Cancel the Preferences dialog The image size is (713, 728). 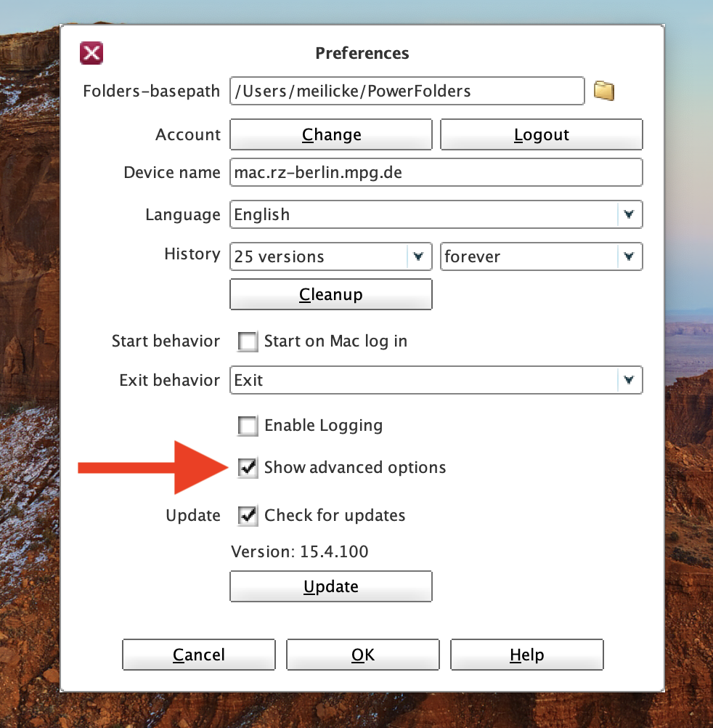tap(198, 655)
